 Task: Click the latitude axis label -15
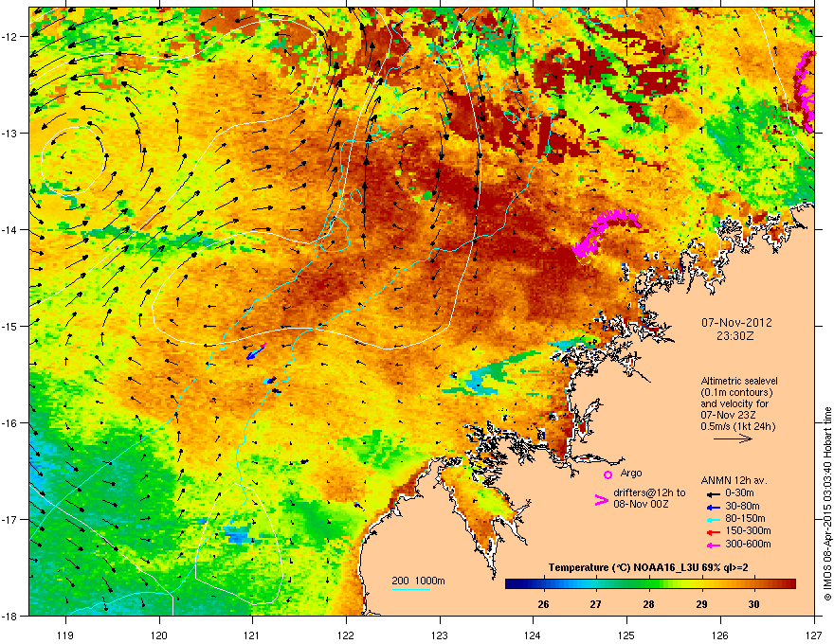(x=10, y=326)
